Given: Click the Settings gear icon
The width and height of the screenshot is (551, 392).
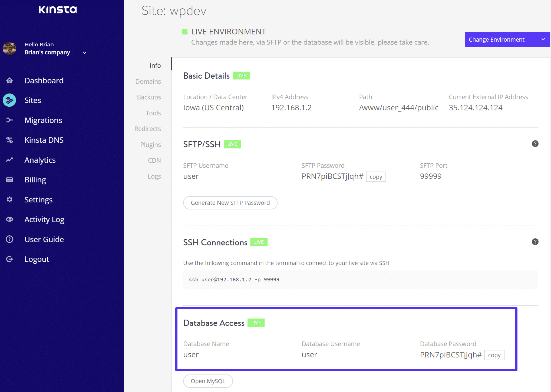Looking at the screenshot, I should (9, 200).
